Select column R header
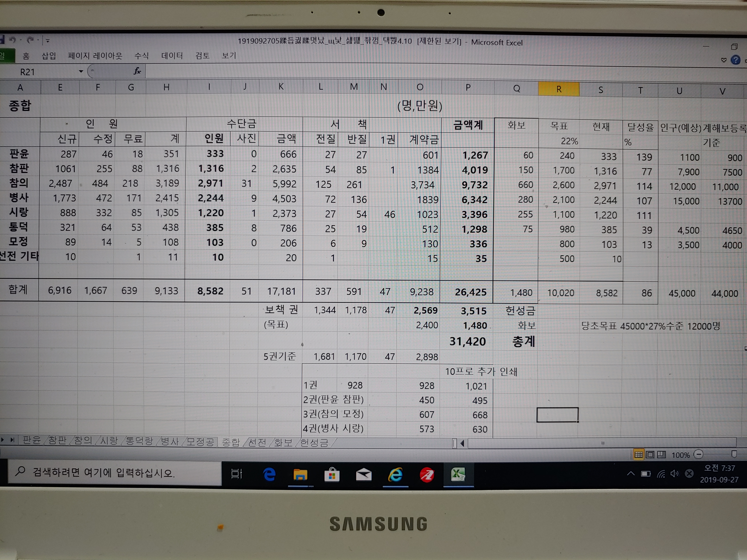The height and width of the screenshot is (560, 747). 559,89
